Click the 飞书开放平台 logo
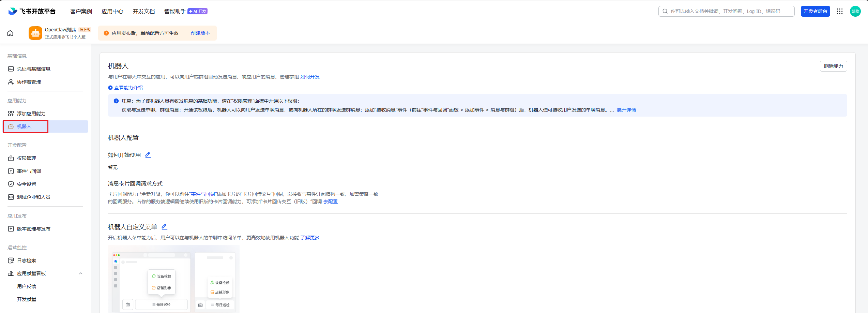Viewport: 868px width, 313px height. point(32,11)
